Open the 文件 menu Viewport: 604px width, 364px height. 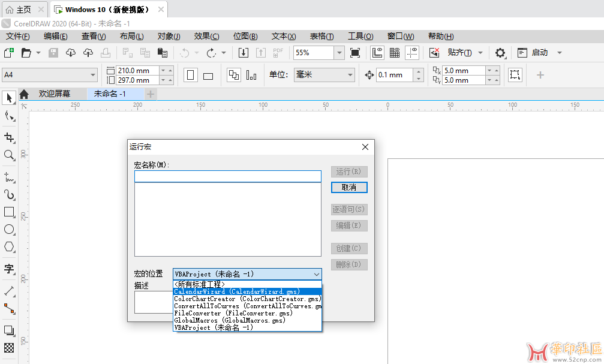click(x=18, y=37)
